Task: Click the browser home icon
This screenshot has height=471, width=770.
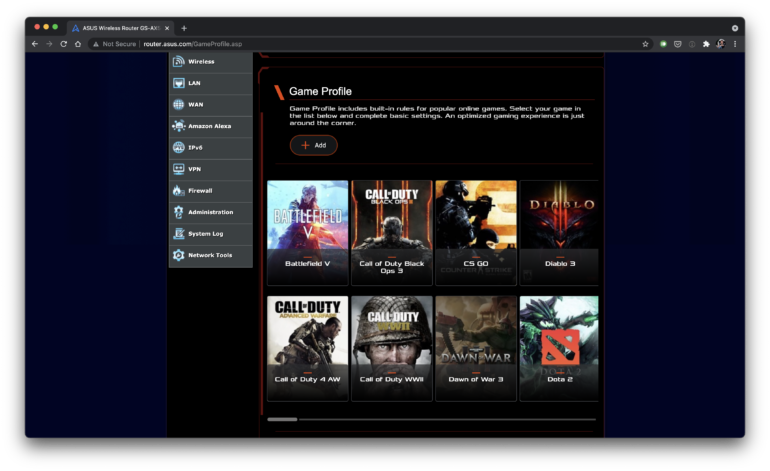Action: click(x=78, y=44)
